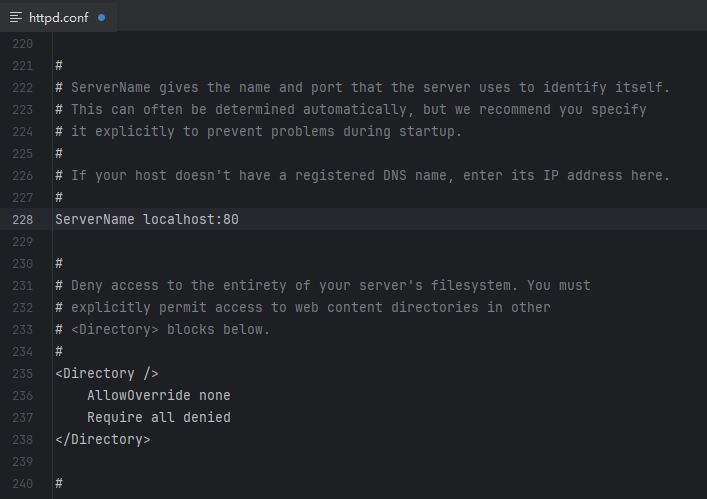Click line number 231 in the gutter
Viewport: 707px width, 499px height.
(23, 285)
